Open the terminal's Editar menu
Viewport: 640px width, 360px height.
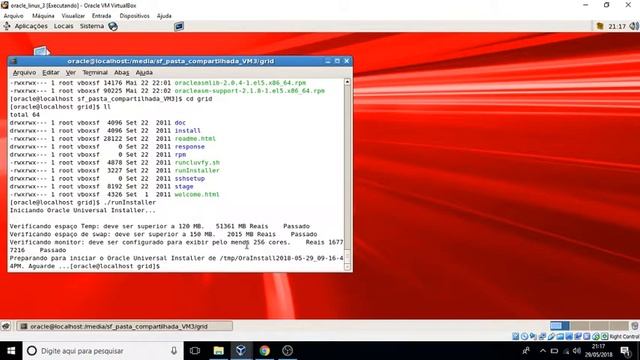[51, 72]
